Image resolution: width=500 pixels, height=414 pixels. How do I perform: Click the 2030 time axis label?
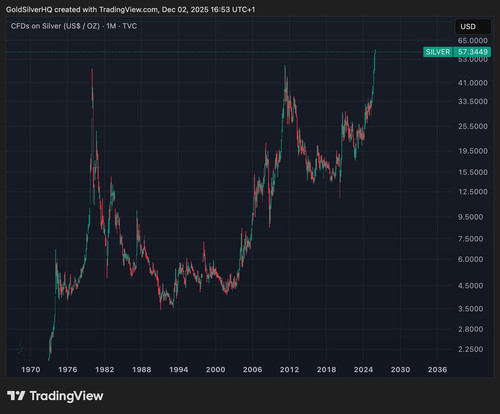pos(400,369)
